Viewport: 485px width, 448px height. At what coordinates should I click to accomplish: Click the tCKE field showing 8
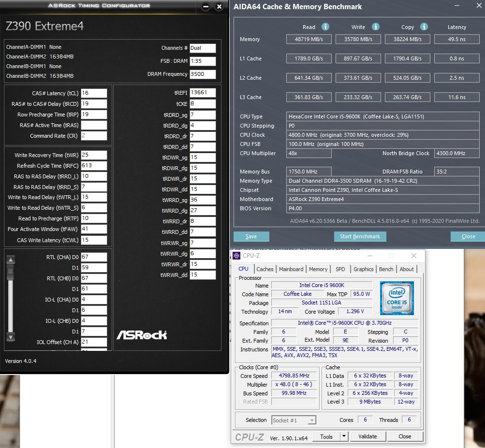tap(203, 103)
